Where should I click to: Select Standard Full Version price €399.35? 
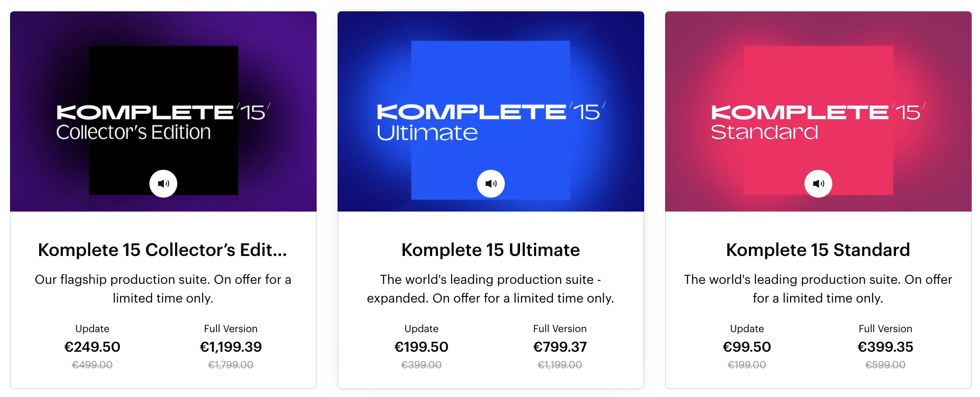(x=885, y=347)
